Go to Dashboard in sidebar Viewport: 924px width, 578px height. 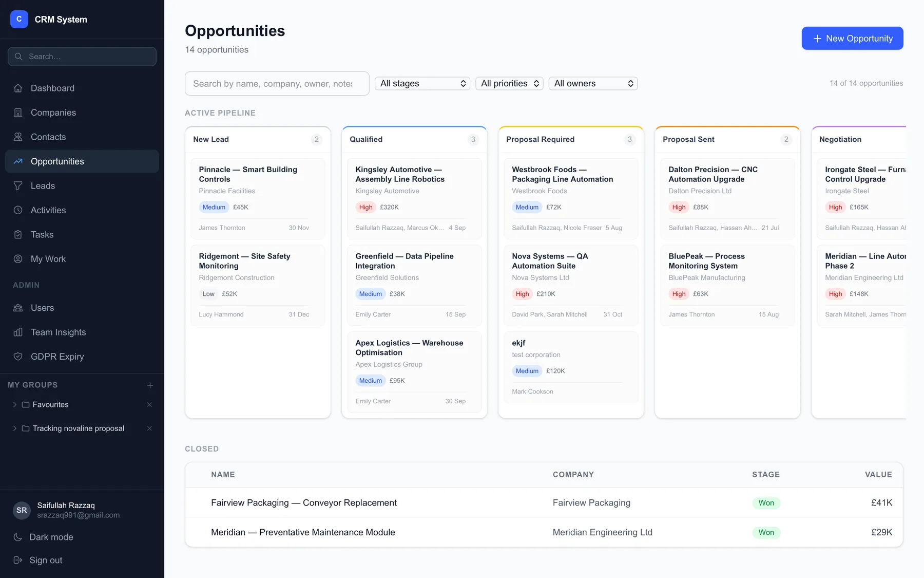click(x=82, y=88)
